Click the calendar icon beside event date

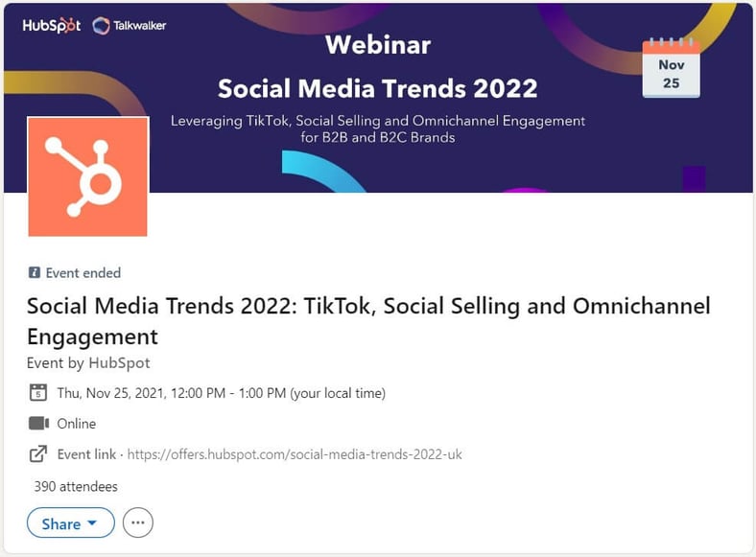tap(38, 393)
